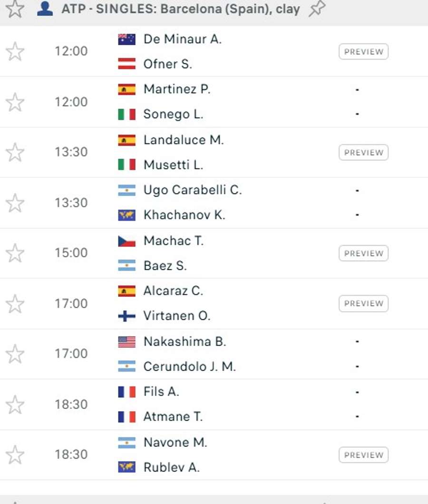Star the Ugo Carabelli vs Khachanov match
Screen dimensions: 428x504
click(15, 203)
